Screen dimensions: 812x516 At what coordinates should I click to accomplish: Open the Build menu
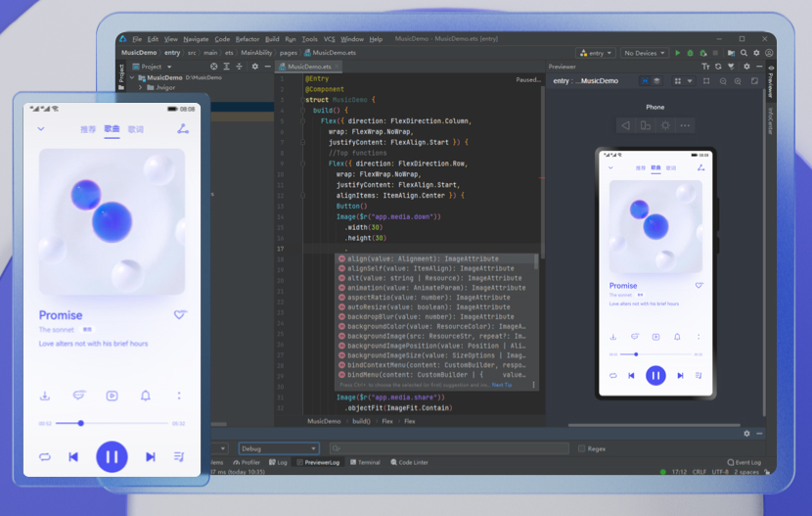click(272, 39)
